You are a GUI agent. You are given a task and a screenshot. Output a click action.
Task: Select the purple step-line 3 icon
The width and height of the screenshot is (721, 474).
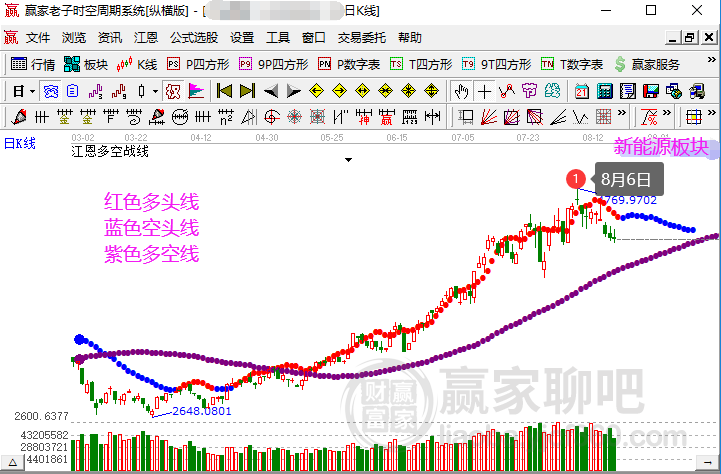click(x=95, y=91)
